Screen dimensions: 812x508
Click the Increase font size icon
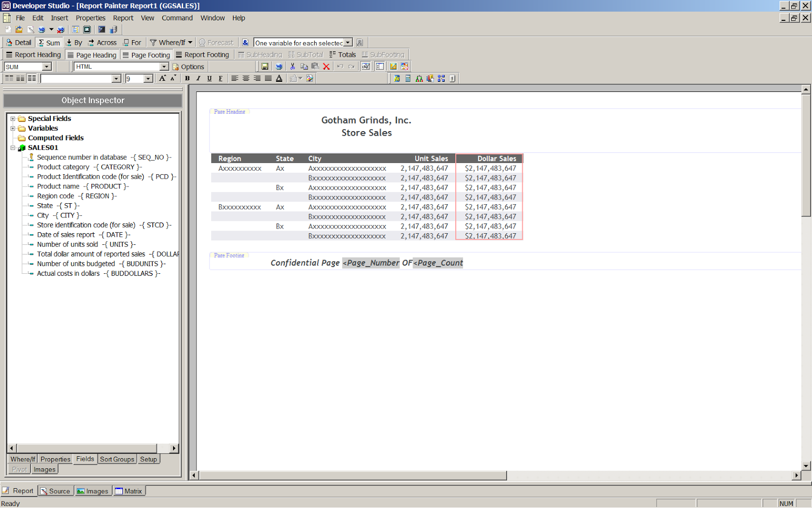tap(162, 78)
